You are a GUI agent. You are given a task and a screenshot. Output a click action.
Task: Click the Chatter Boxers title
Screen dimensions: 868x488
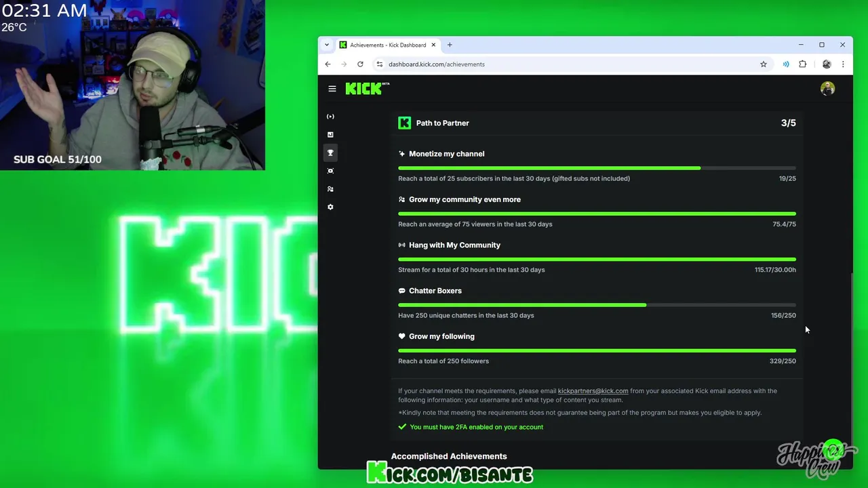[x=435, y=291]
